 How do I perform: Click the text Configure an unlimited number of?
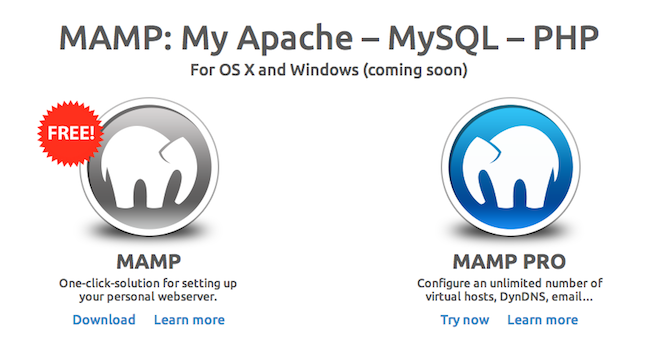point(510,283)
